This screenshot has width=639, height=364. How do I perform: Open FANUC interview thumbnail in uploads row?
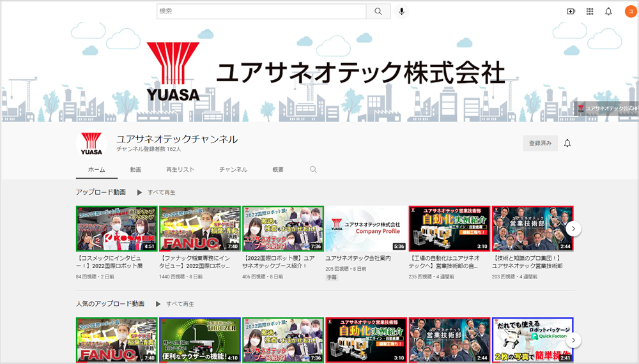[x=199, y=229]
